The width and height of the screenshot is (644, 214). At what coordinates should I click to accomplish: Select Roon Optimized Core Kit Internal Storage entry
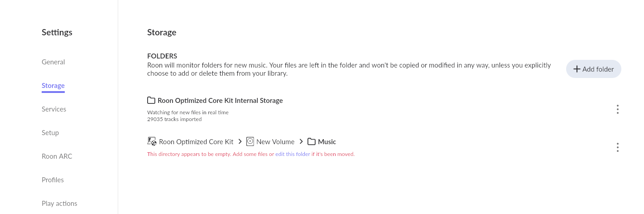tap(220, 101)
